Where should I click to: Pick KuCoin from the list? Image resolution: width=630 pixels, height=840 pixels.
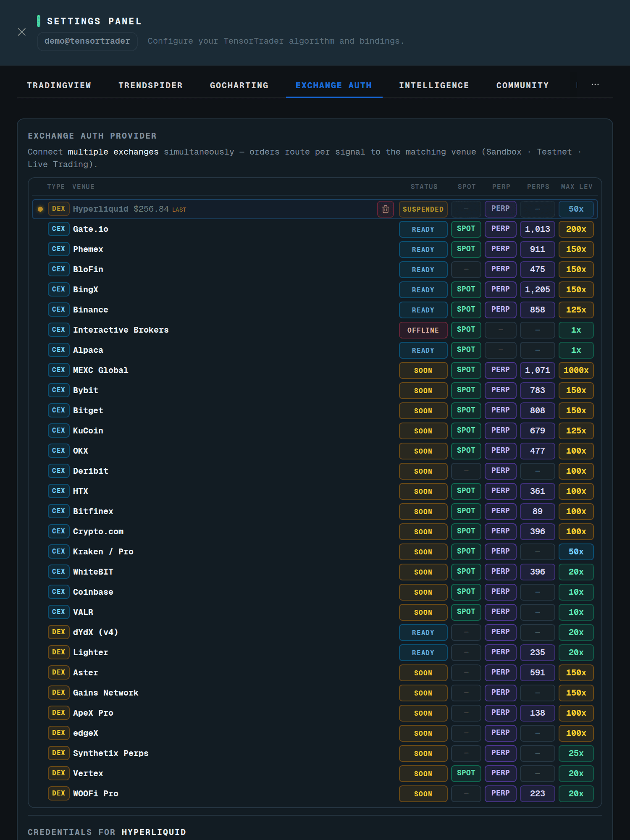coord(315,431)
